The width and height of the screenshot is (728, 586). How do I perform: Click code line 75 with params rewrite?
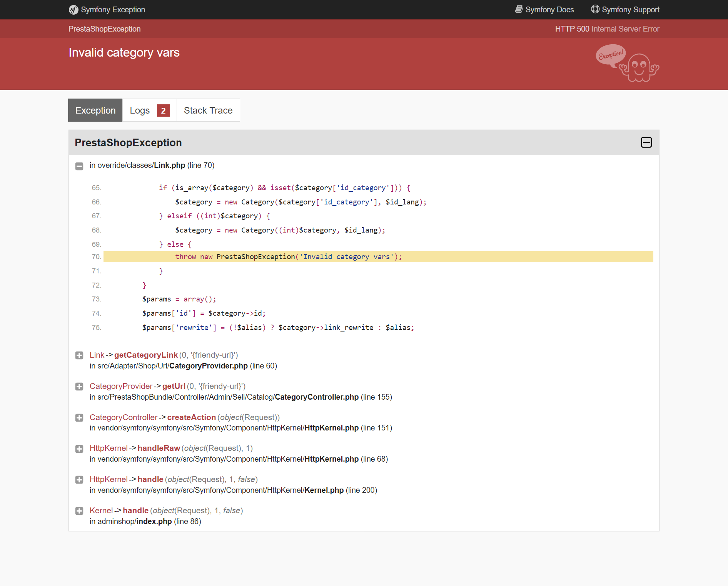click(278, 328)
